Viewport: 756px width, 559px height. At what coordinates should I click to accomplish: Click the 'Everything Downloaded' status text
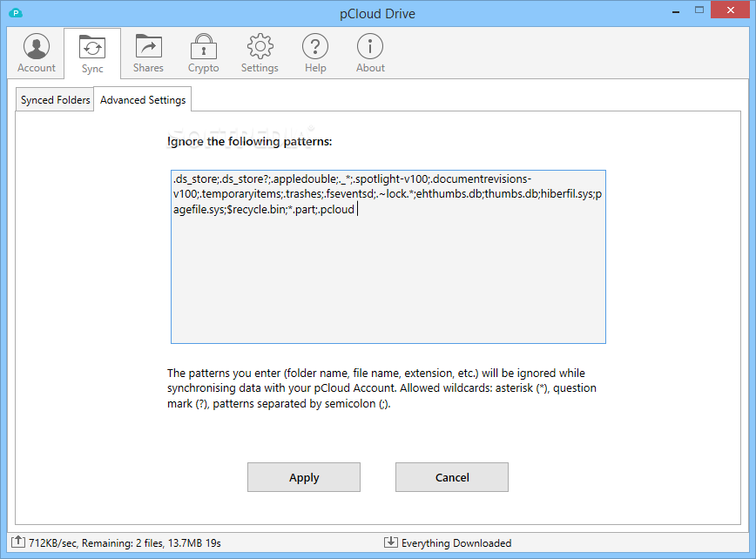[x=456, y=543]
